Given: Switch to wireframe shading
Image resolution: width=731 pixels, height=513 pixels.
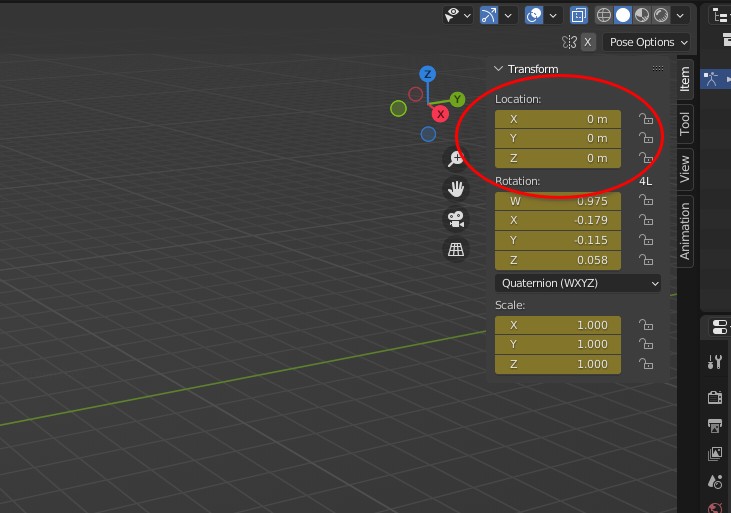Looking at the screenshot, I should tap(604, 15).
